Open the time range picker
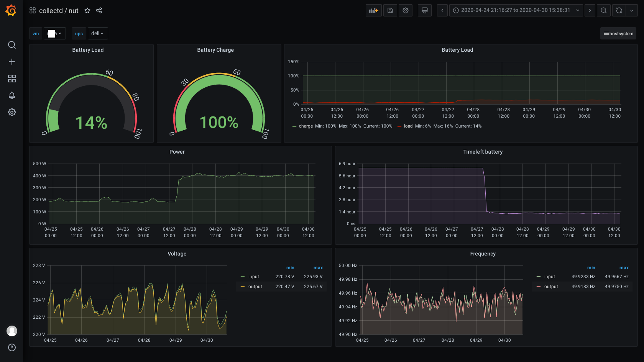The image size is (644, 362). click(516, 10)
